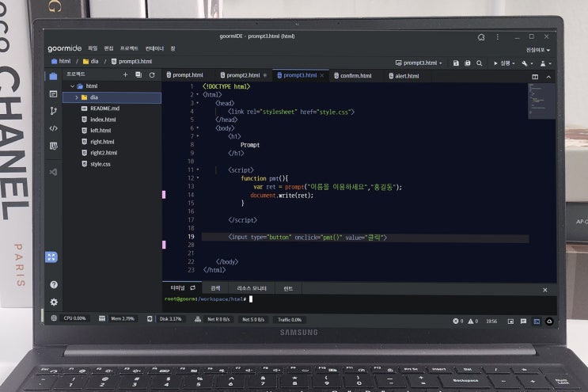The image size is (588, 392).
Task: Open the settings gear icon in sidebar
Action: coord(54,302)
